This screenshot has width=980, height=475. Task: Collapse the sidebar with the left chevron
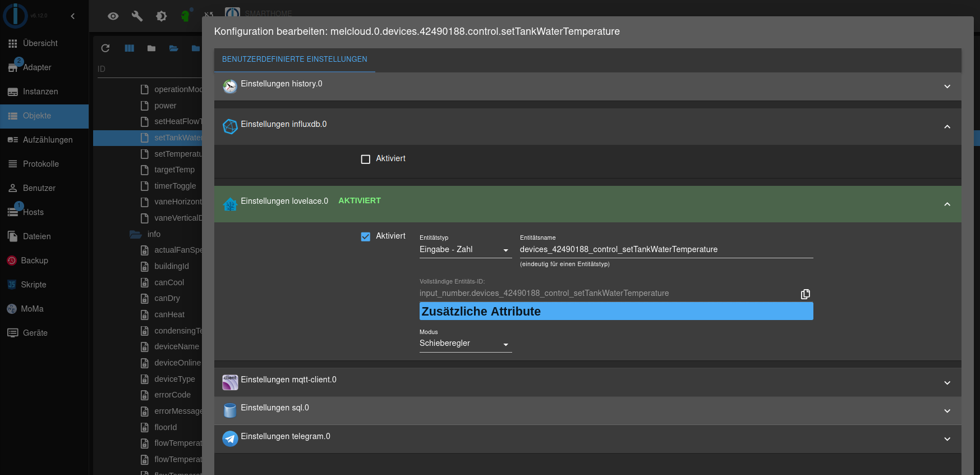coord(73,16)
